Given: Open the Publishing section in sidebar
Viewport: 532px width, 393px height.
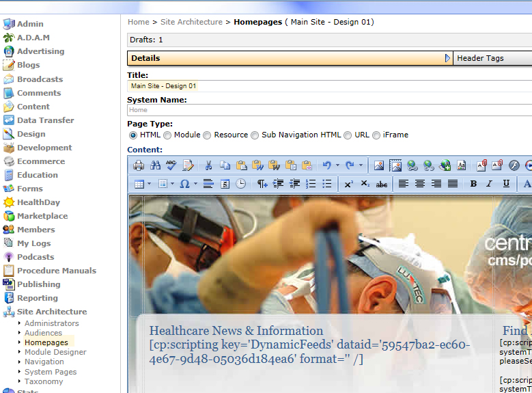Looking at the screenshot, I should (x=38, y=284).
